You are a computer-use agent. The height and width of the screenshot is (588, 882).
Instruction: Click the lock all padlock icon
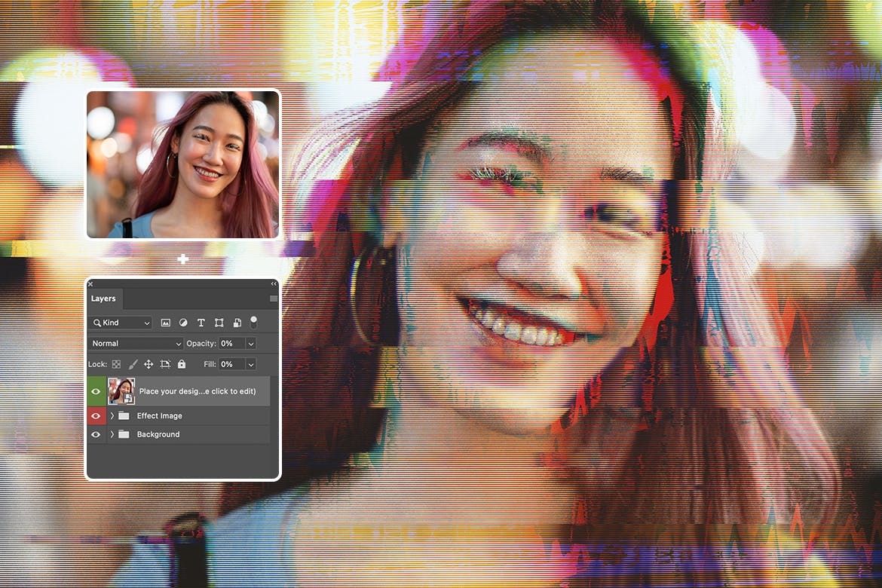click(182, 364)
